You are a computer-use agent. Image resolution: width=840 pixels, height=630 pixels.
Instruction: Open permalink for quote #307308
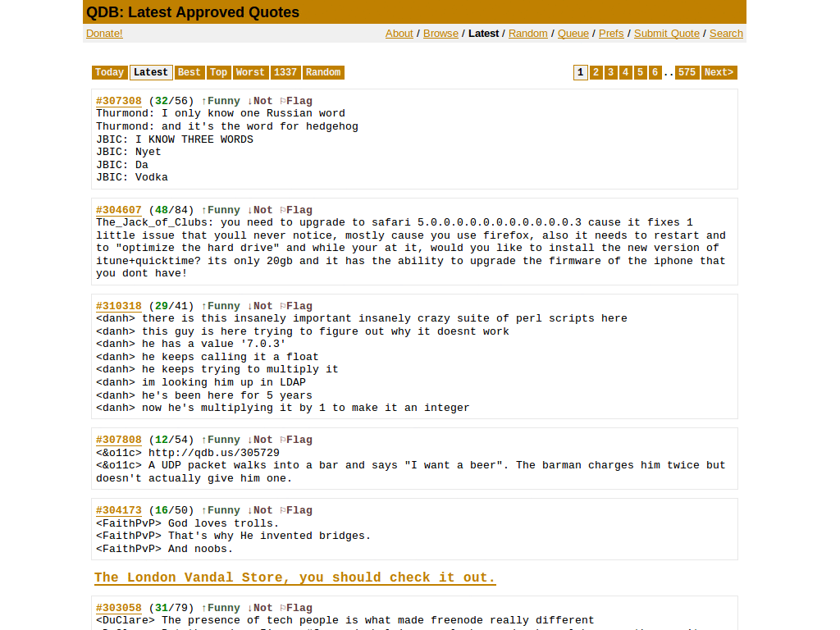(118, 100)
